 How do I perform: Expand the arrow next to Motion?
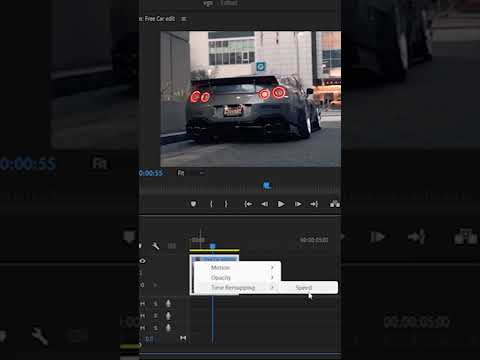(x=272, y=267)
